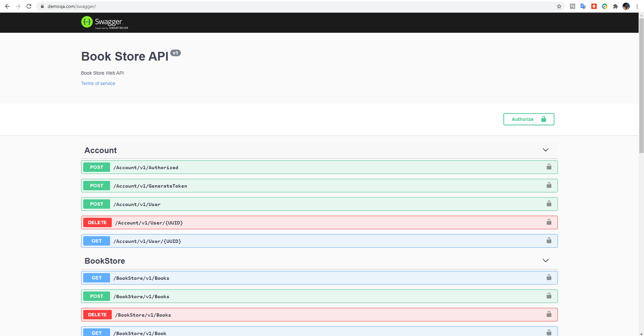Expand the POST /BookStore/v1/Books operation

pyautogui.click(x=319, y=296)
